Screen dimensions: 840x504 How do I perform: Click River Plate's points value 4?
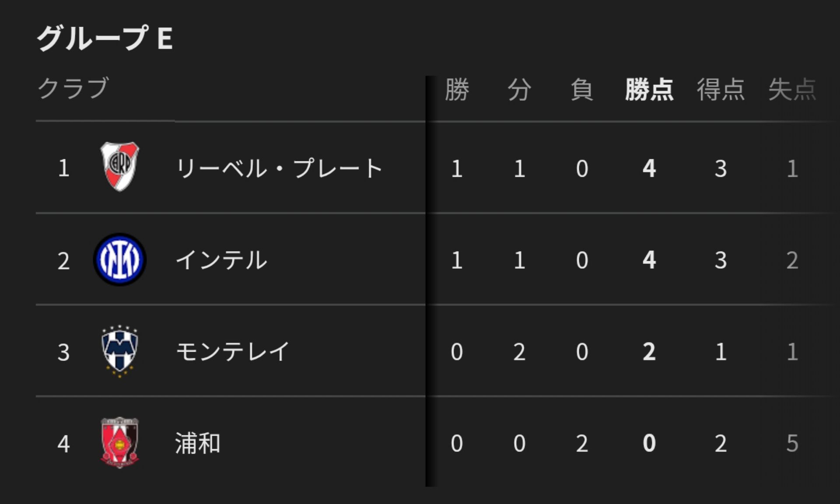tap(649, 168)
